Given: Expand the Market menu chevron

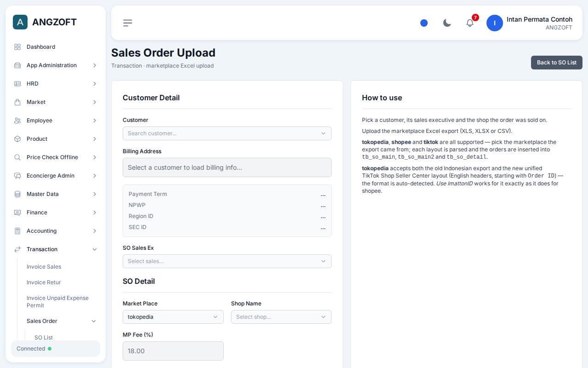Looking at the screenshot, I should tap(95, 102).
